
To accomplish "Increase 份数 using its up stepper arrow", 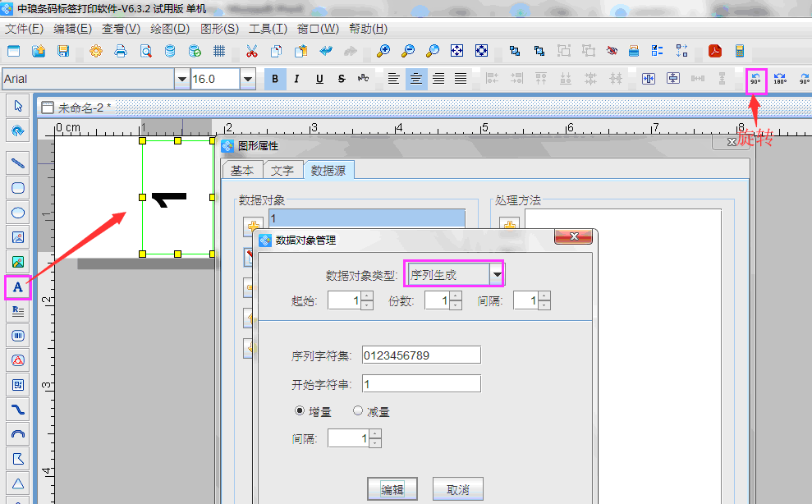I will tap(456, 295).
